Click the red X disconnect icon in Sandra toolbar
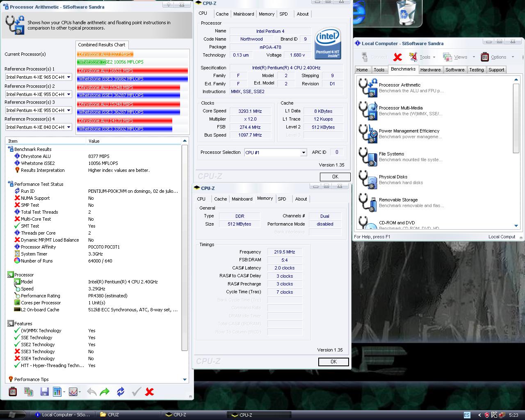This screenshot has height=420, width=525. (x=397, y=57)
